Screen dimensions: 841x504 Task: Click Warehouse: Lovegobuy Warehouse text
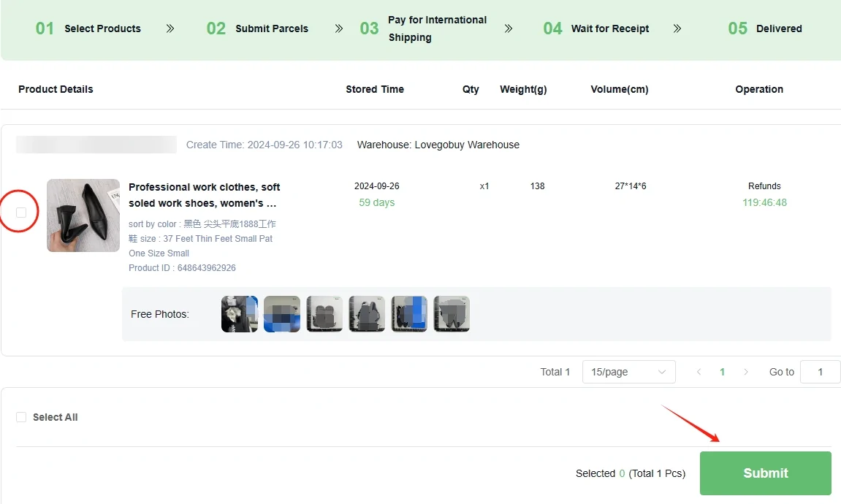[438, 145]
